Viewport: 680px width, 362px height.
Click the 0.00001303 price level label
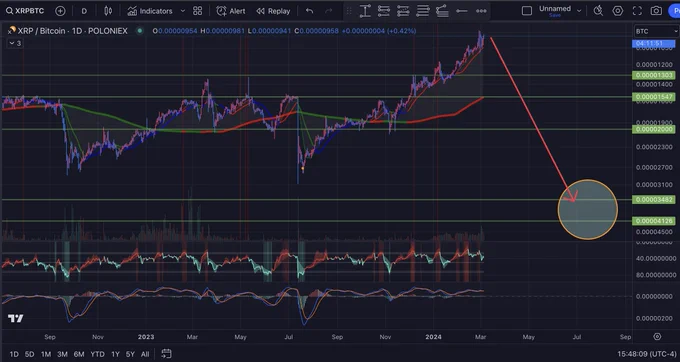[654, 75]
